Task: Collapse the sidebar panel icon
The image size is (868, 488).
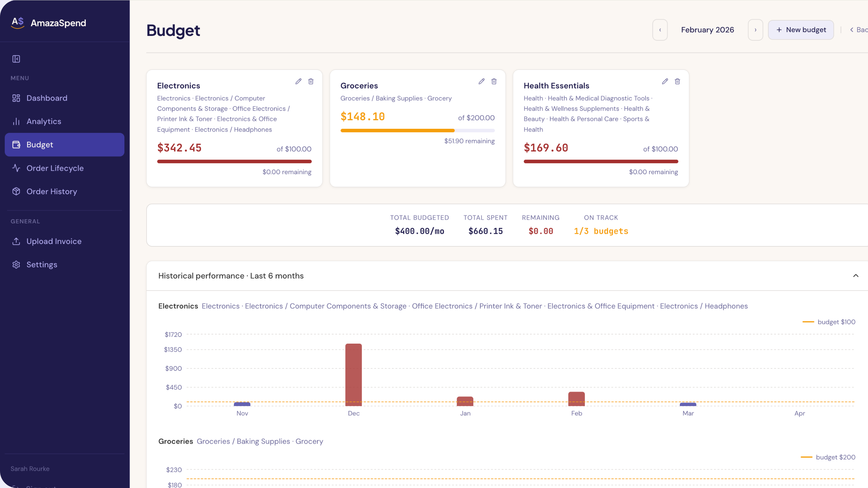Action: 16,59
